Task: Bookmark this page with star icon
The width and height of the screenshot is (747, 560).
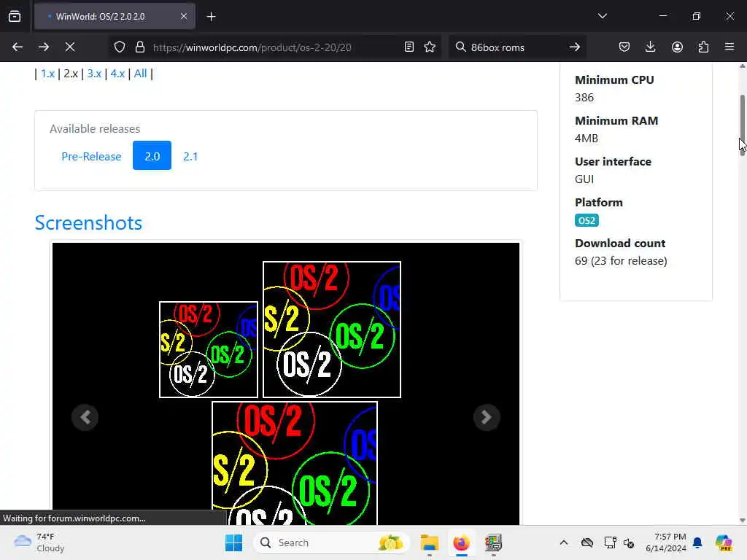Action: [430, 47]
